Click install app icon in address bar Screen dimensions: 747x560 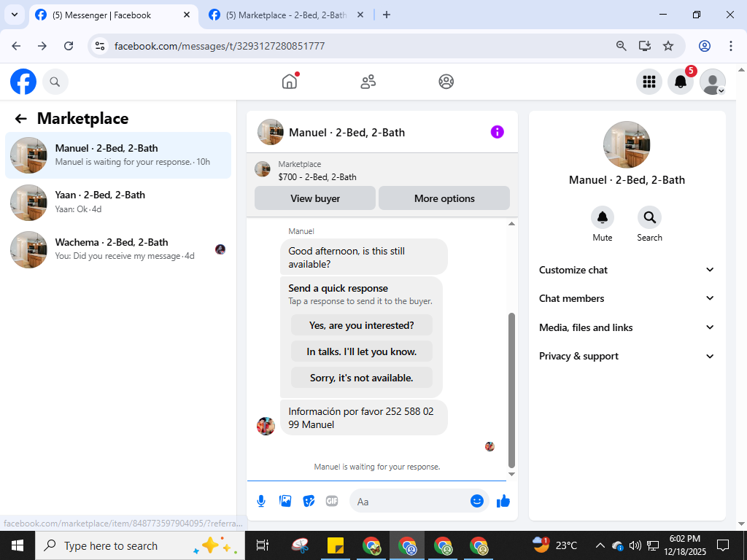point(645,46)
